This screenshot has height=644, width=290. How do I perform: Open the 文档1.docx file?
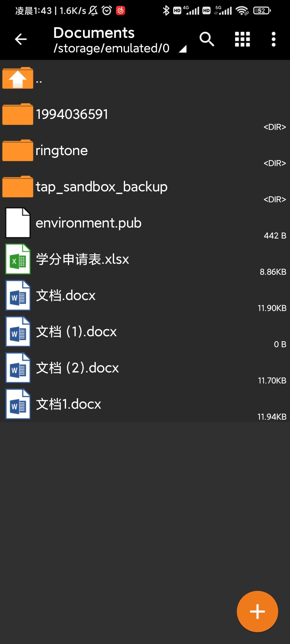point(68,404)
